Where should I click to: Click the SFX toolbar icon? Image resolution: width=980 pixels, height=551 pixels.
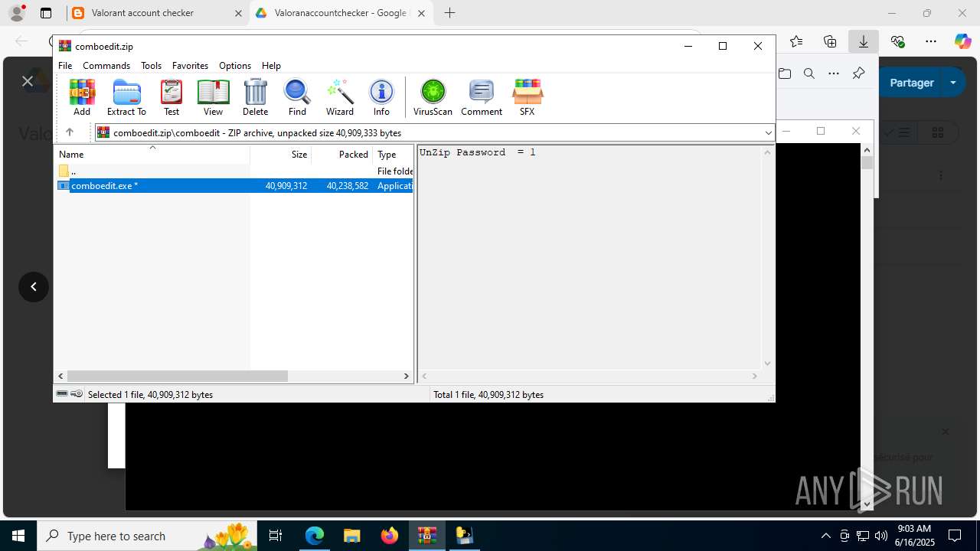coord(528,97)
